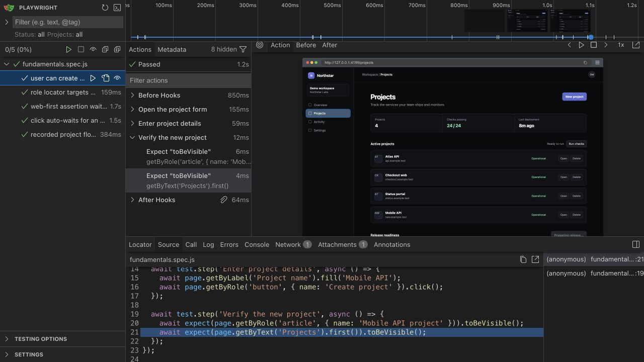This screenshot has width=644, height=362.
Task: Click New project button in snapshot
Action: [574, 97]
